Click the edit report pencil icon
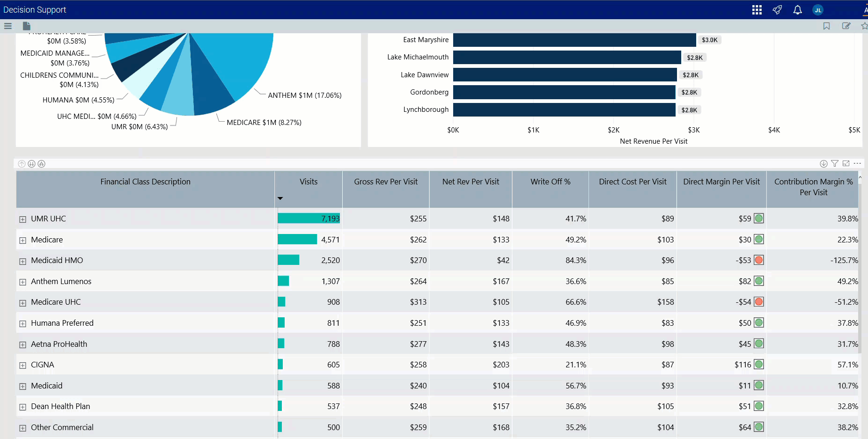The image size is (868, 439). click(x=846, y=26)
